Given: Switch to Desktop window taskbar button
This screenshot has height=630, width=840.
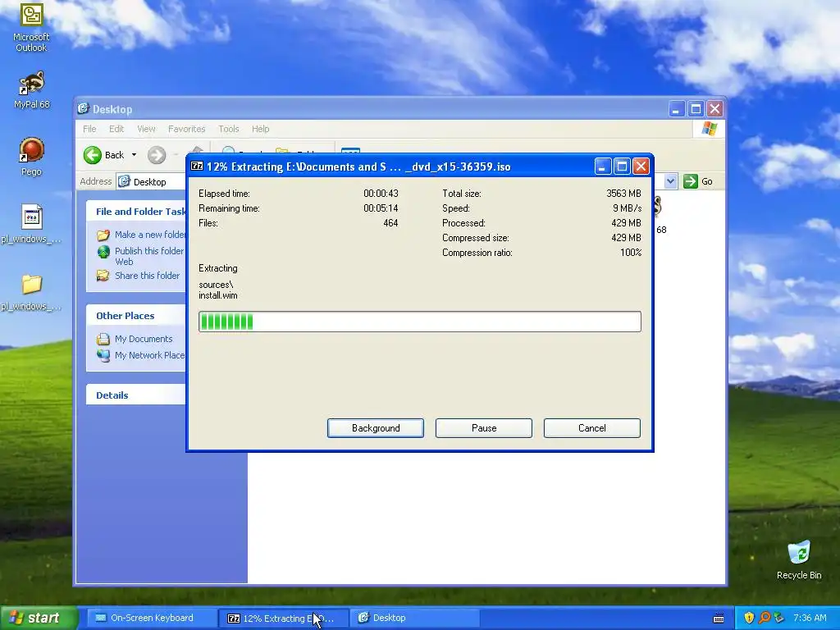Looking at the screenshot, I should (414, 618).
